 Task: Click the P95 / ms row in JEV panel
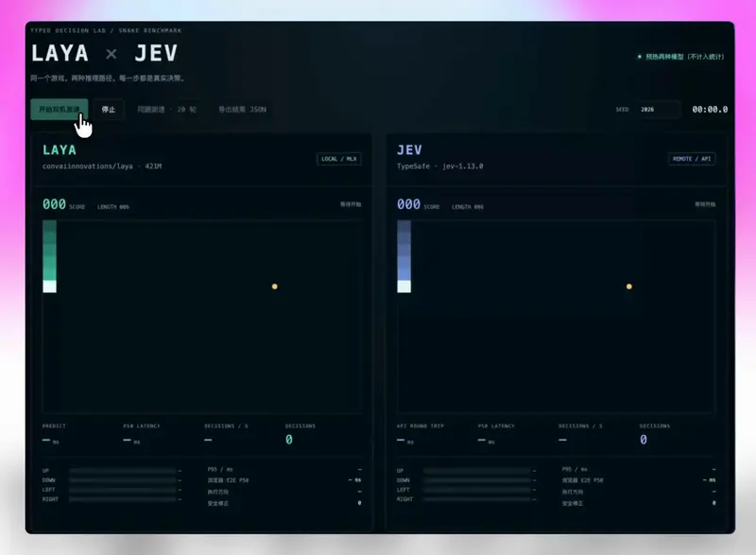click(x=639, y=470)
